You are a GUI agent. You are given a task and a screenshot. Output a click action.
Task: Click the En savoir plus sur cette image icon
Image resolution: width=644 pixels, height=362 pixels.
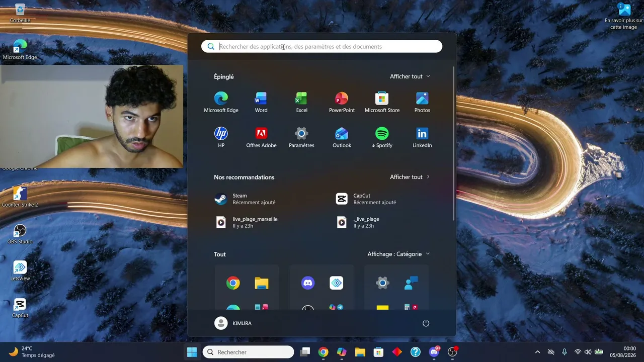point(624,16)
